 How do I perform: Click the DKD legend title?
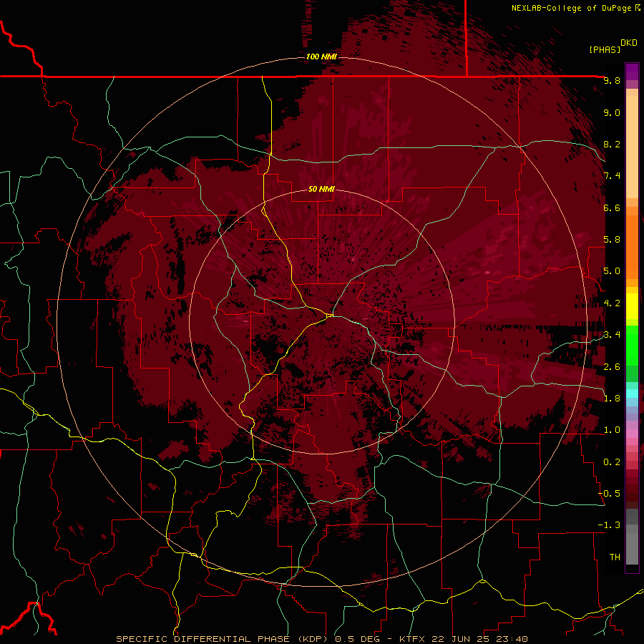628,43
